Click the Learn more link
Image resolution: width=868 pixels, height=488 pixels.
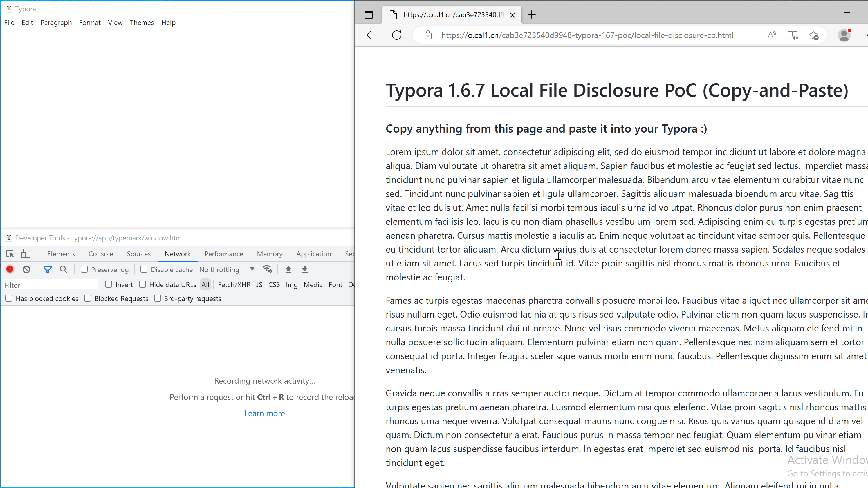point(264,413)
